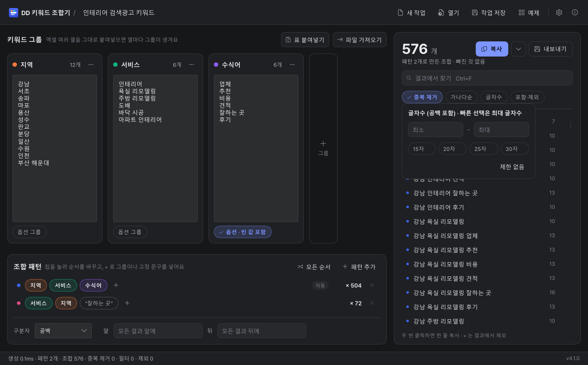Add a chip to the 지역 서비스 수식어 pattern
Image resolution: width=588 pixels, height=365 pixels.
click(x=116, y=285)
